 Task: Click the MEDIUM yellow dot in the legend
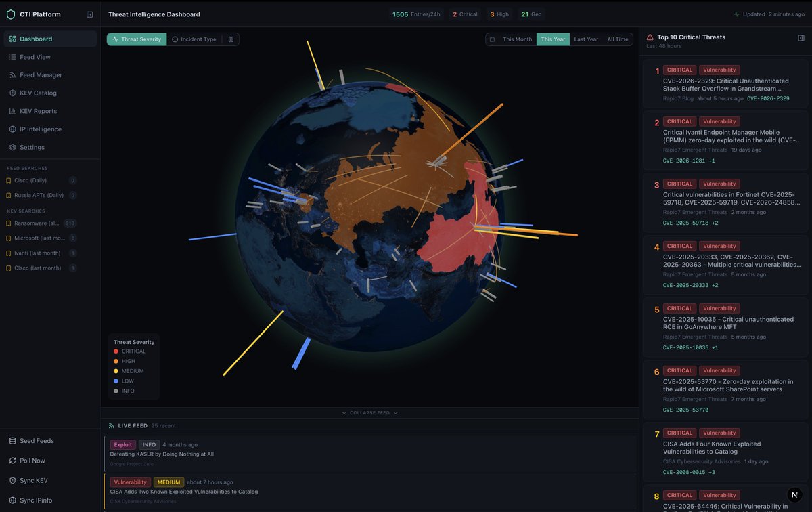click(116, 371)
